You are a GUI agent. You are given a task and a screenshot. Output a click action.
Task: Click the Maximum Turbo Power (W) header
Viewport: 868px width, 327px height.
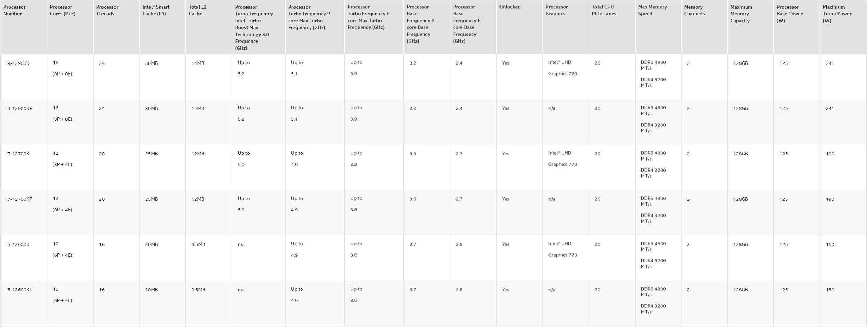coord(837,14)
